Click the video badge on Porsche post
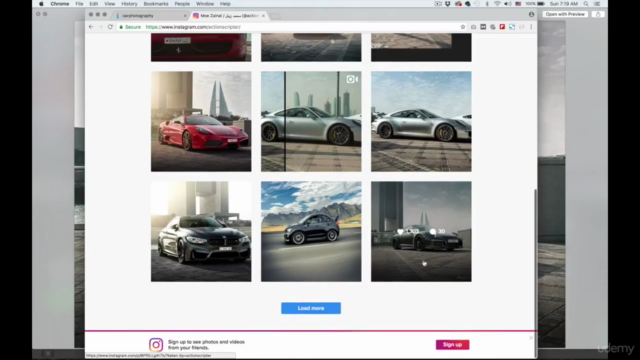 coord(352,79)
